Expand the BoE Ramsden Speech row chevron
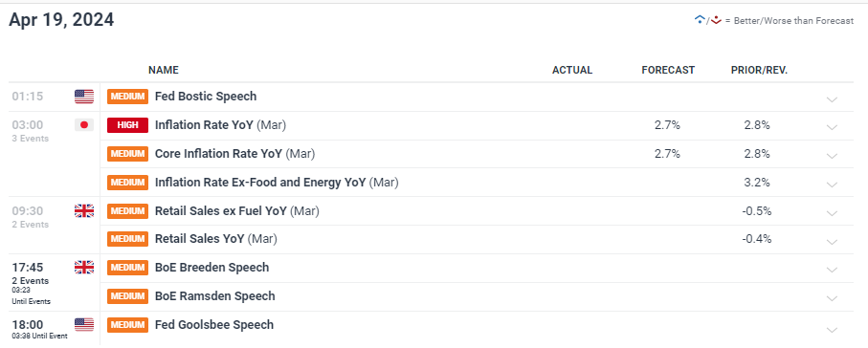 pos(832,298)
